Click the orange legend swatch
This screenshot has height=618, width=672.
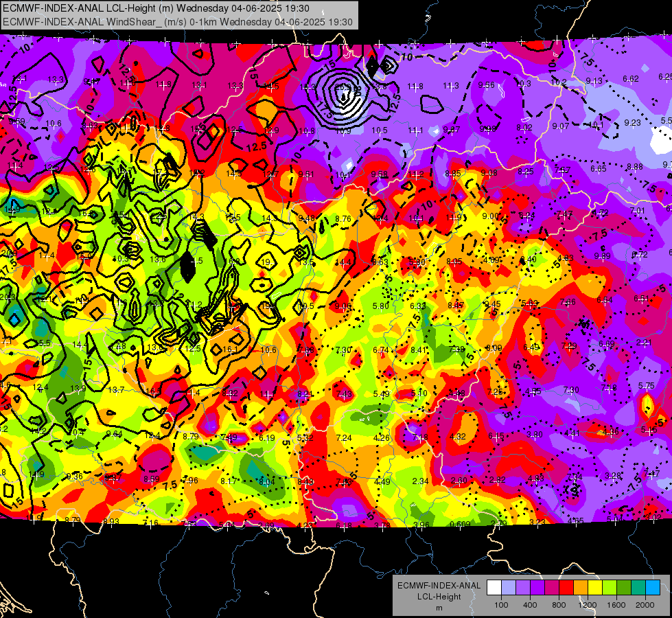click(581, 588)
